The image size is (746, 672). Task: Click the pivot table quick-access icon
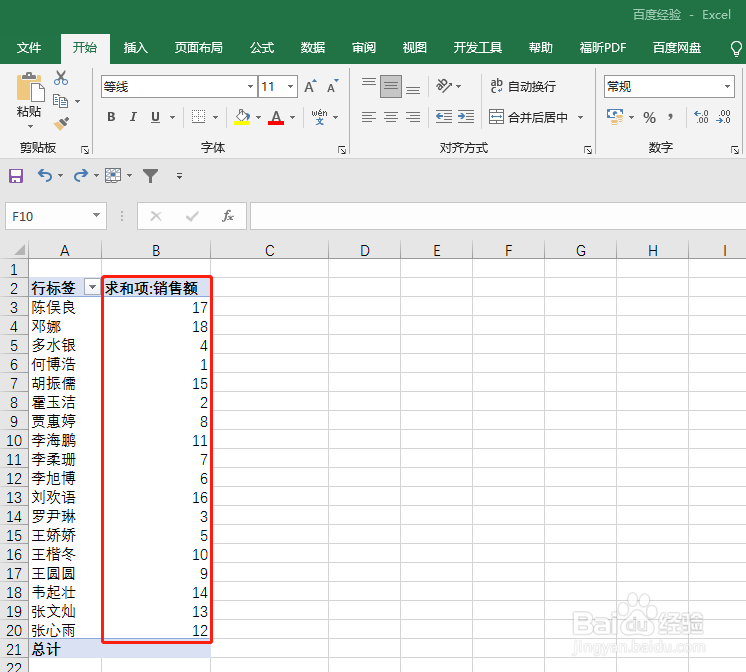[x=113, y=176]
